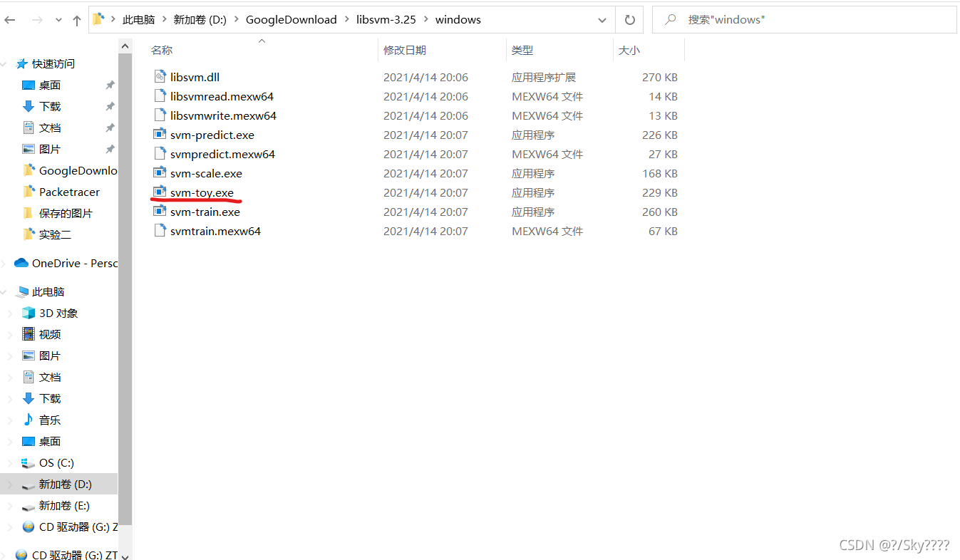Click the Packetracer folder icon
This screenshot has height=560, width=960.
(29, 192)
